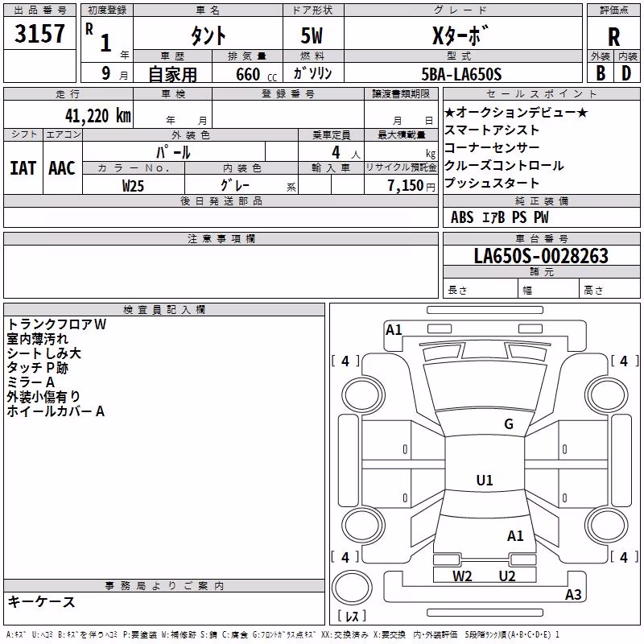Click the コーナーセンサー sales point
Screen dimensions: 644x644
tap(492, 147)
